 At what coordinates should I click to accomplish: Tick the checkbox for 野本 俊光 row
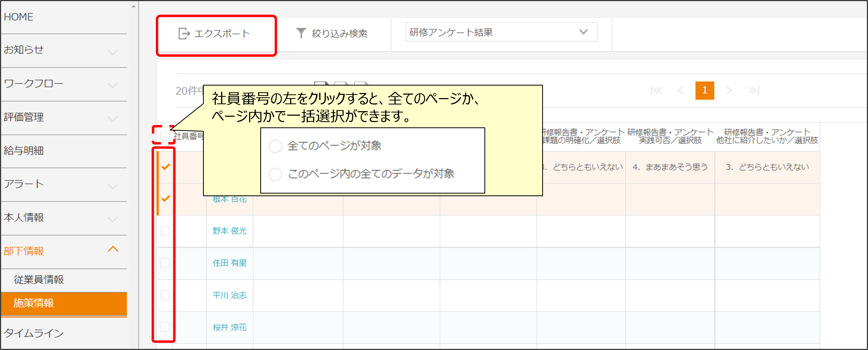[x=165, y=231]
